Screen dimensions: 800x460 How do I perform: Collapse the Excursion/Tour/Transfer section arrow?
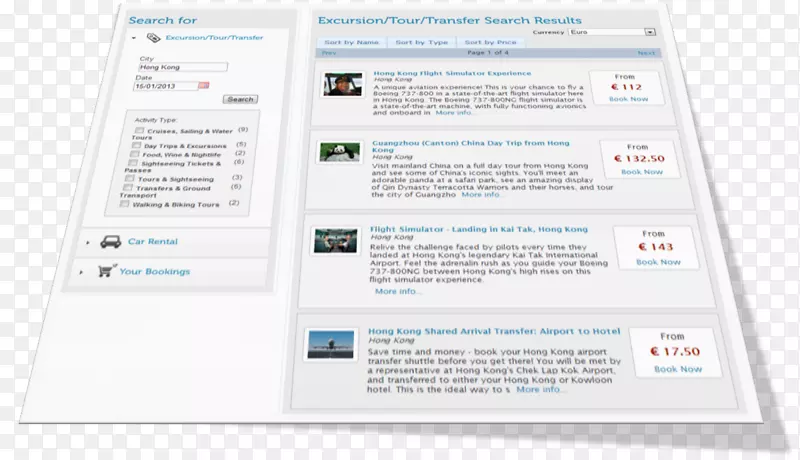coord(134,38)
